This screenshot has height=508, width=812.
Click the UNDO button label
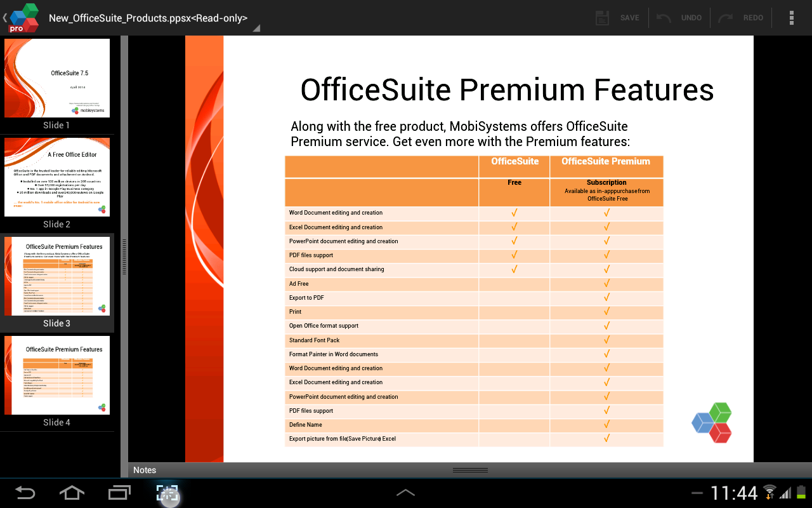tap(691, 18)
